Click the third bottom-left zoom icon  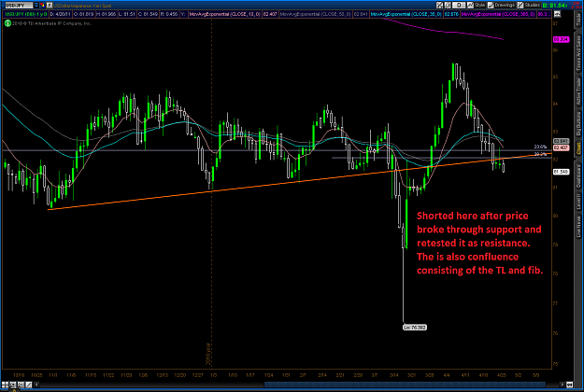pos(21,385)
